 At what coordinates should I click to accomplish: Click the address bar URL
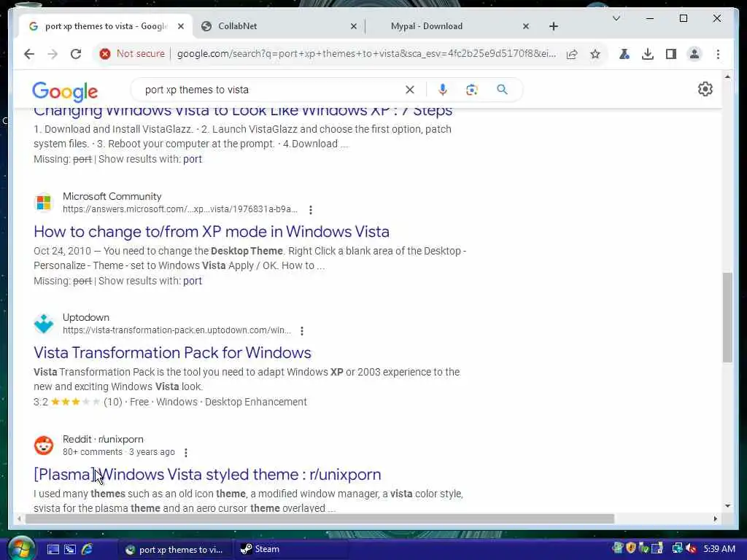click(366, 54)
